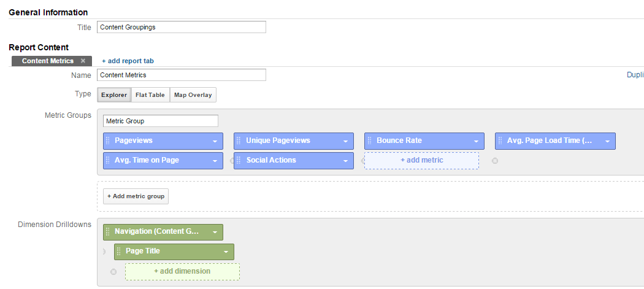Choose the Map Overlay report type
644x289 pixels.
click(x=193, y=94)
